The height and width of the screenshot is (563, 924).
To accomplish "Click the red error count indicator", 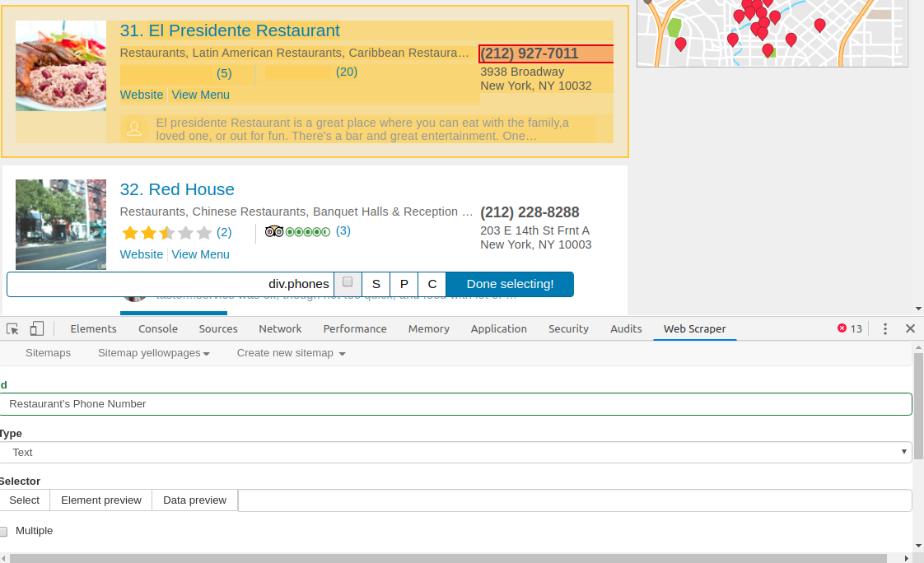I will [850, 328].
